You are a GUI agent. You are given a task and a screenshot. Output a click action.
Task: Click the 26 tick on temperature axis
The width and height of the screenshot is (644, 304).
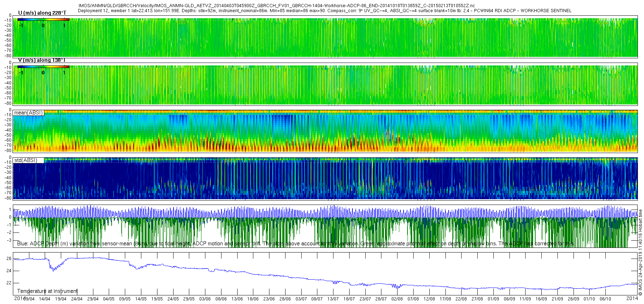(9, 259)
